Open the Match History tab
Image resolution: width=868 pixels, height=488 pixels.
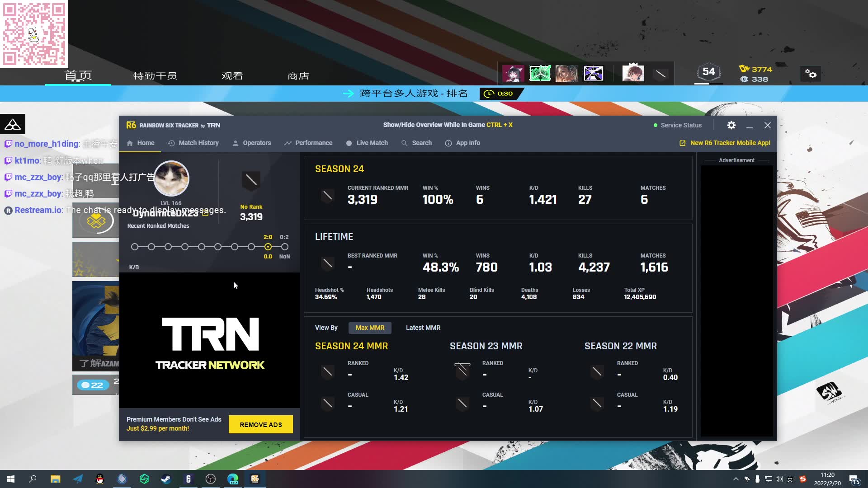tap(193, 143)
